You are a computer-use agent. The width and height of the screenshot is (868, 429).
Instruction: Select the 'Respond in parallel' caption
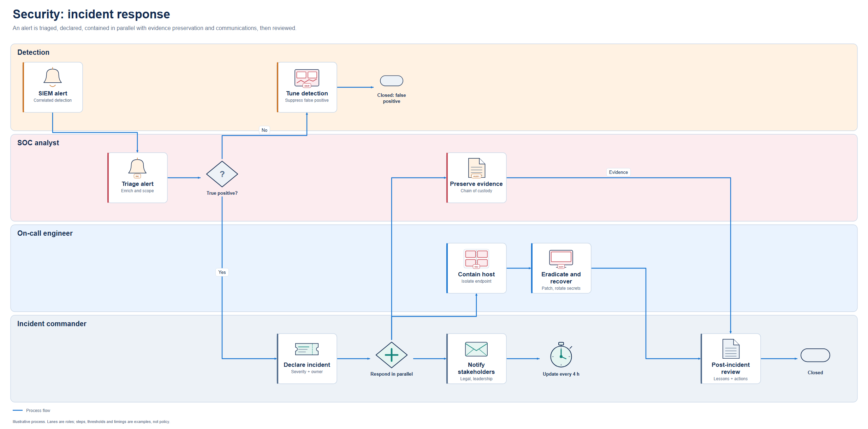tap(392, 374)
